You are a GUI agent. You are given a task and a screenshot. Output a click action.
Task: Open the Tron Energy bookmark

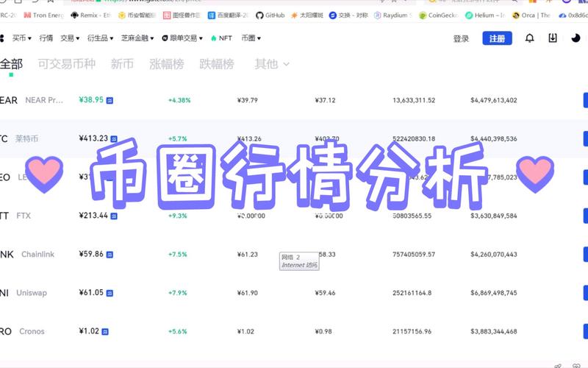44,15
